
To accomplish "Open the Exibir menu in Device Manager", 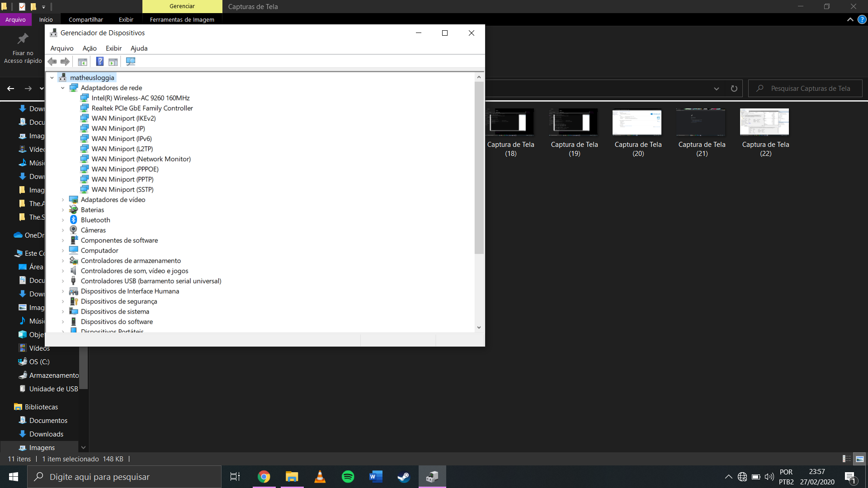I will tap(113, 48).
